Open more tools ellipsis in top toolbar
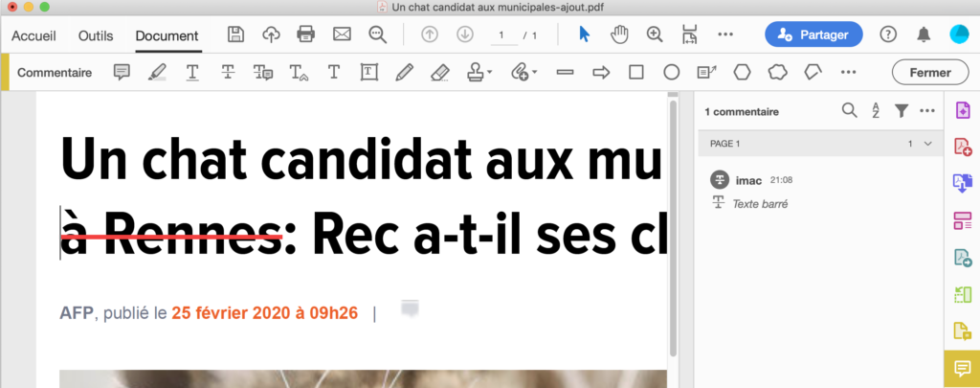Image resolution: width=980 pixels, height=388 pixels. click(725, 35)
